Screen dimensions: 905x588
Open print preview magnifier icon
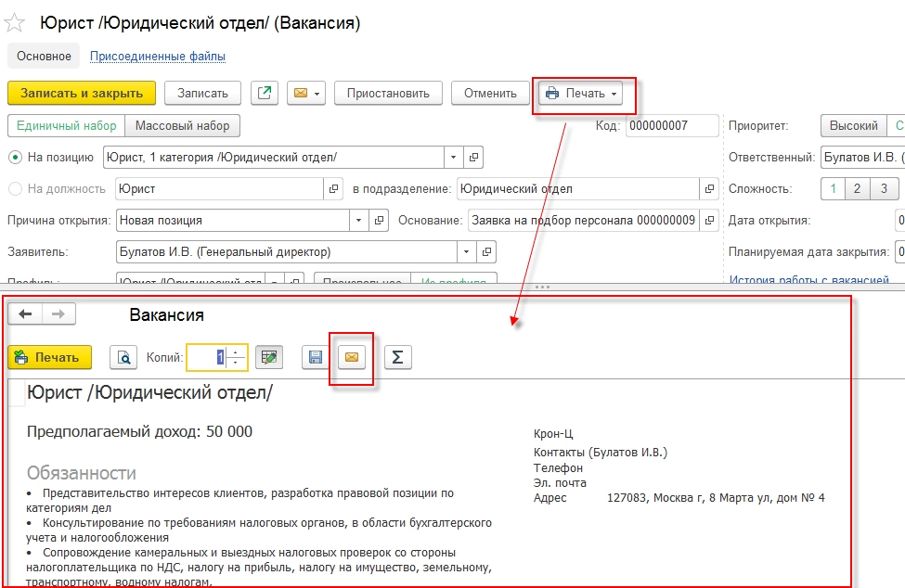(123, 357)
